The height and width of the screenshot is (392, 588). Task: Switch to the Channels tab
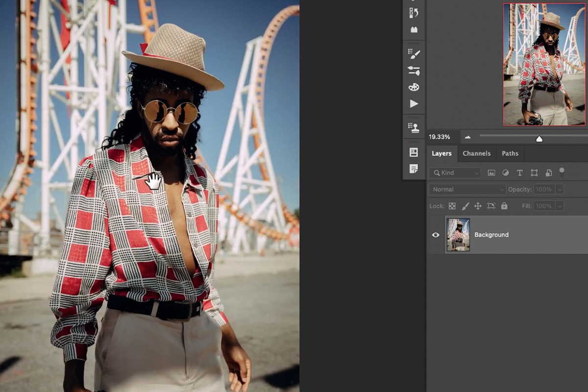[477, 153]
